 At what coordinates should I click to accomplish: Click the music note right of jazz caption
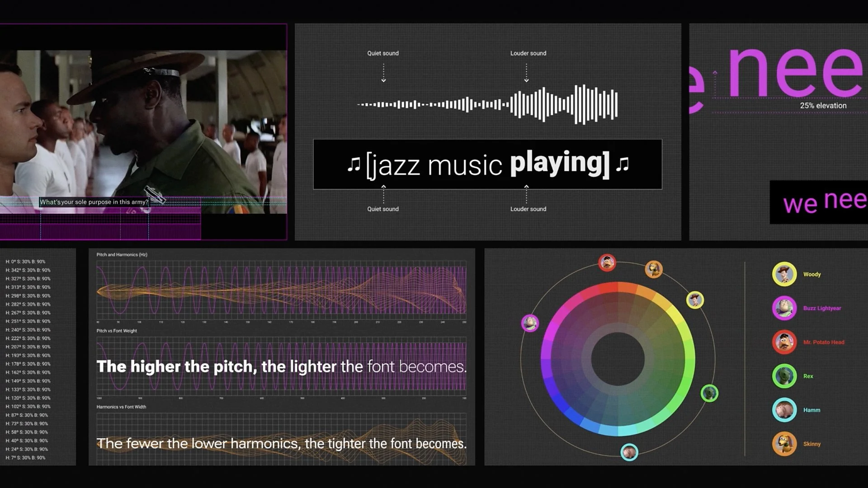coord(623,164)
